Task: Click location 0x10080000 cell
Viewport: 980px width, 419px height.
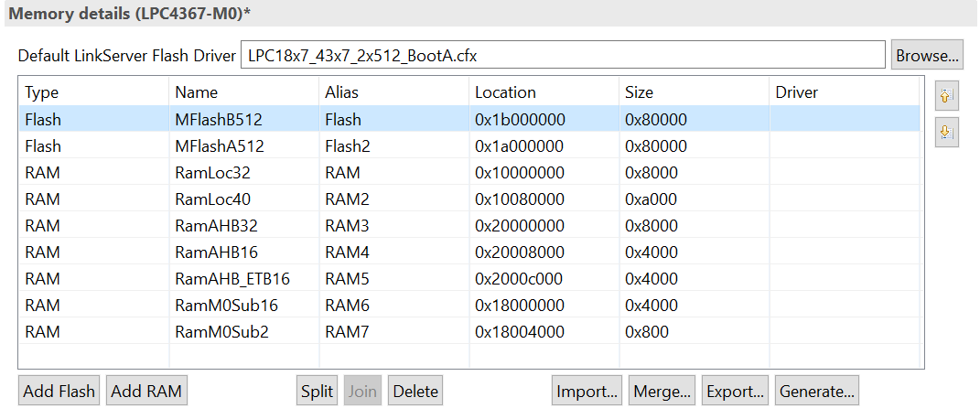Action: tap(544, 199)
